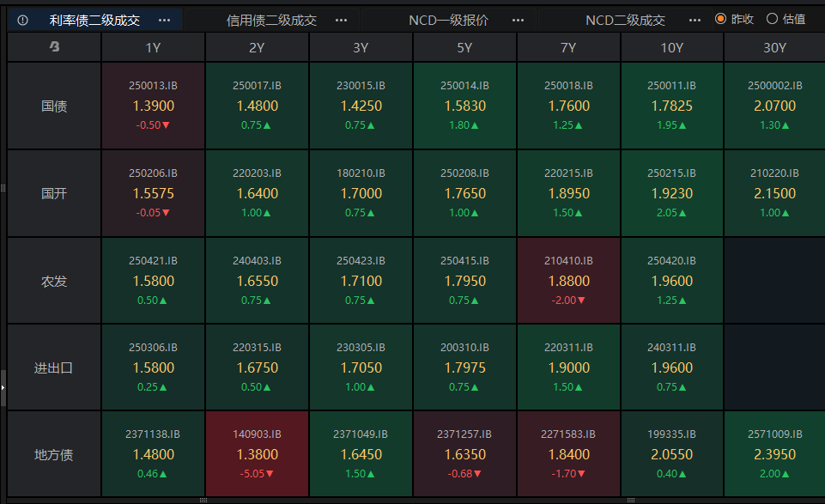
Task: Select the 昨收 radio button
Action: pos(721,19)
